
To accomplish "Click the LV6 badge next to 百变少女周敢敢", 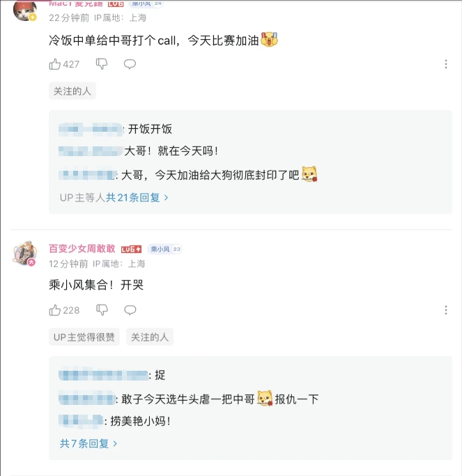I will 131,249.
